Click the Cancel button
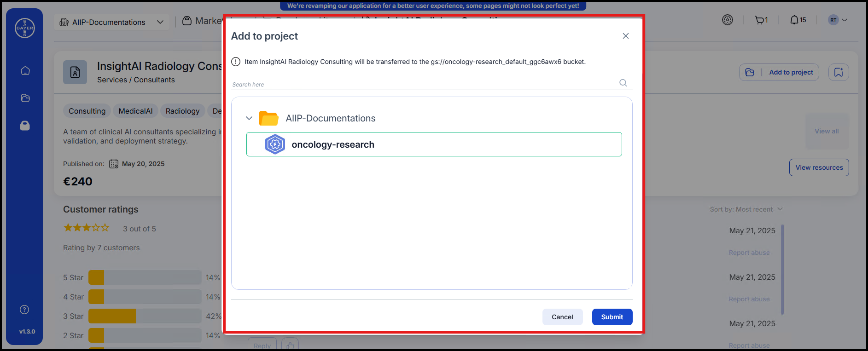This screenshot has height=351, width=868. tap(562, 317)
